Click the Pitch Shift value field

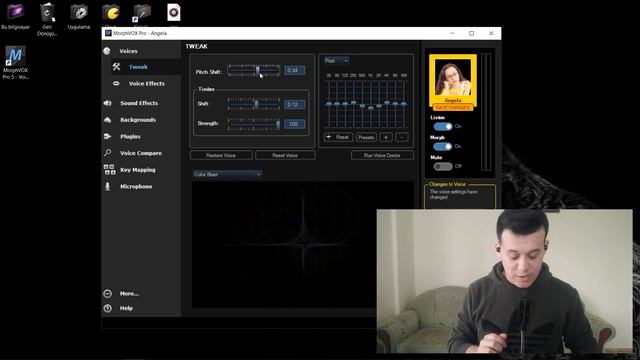(x=294, y=71)
